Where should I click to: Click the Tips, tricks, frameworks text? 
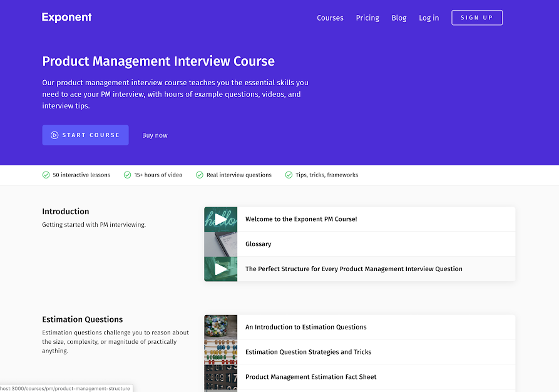point(327,175)
